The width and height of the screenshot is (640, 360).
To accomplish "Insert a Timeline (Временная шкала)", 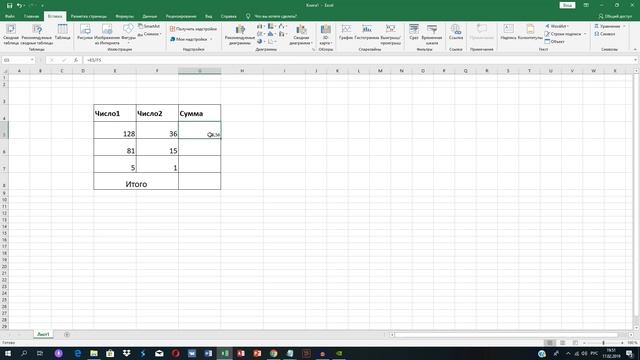I will [x=432, y=34].
